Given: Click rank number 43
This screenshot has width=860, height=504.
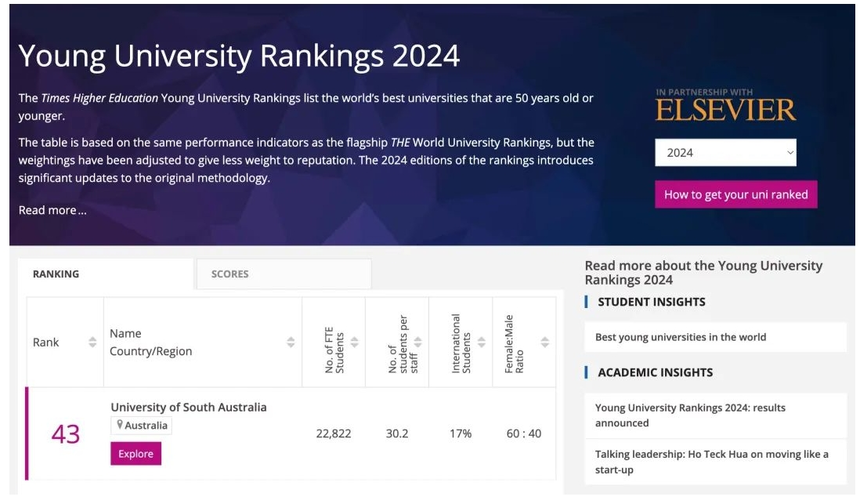Looking at the screenshot, I should 66,434.
